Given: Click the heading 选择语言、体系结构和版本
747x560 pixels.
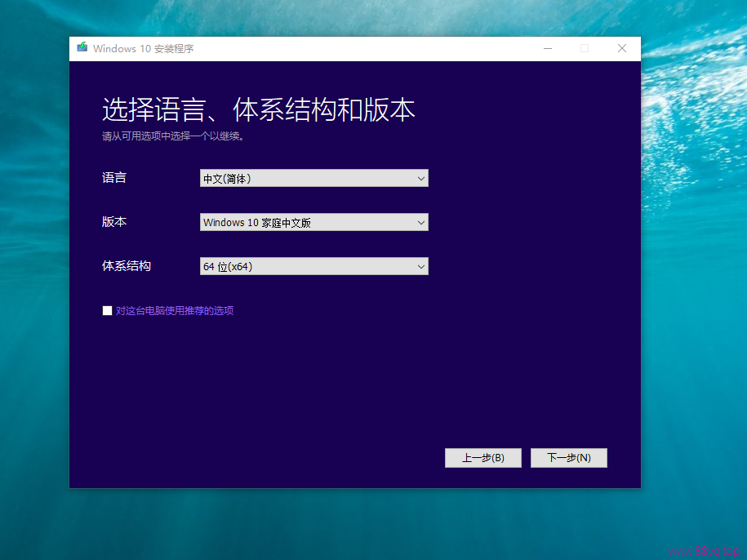Looking at the screenshot, I should [x=259, y=109].
